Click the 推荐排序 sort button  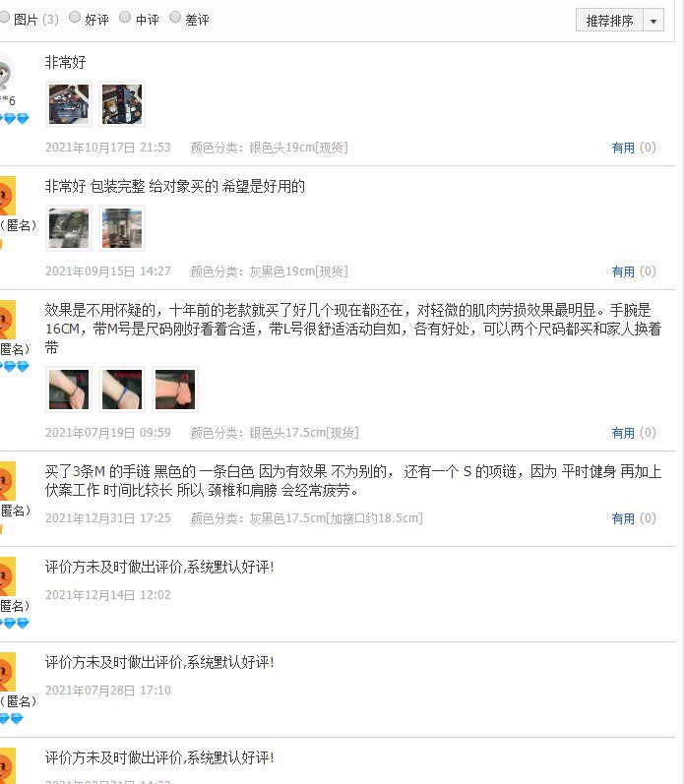pyautogui.click(x=609, y=21)
